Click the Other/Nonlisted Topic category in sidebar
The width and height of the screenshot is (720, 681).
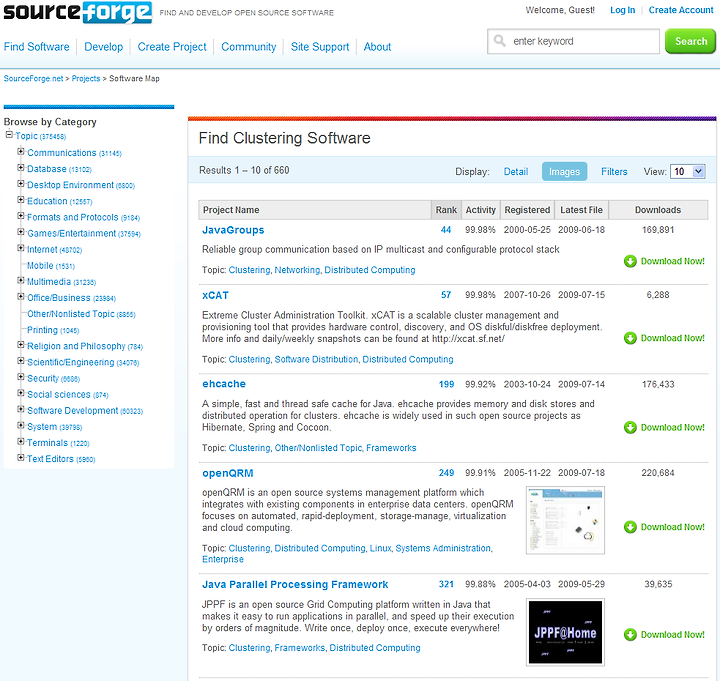click(71, 314)
